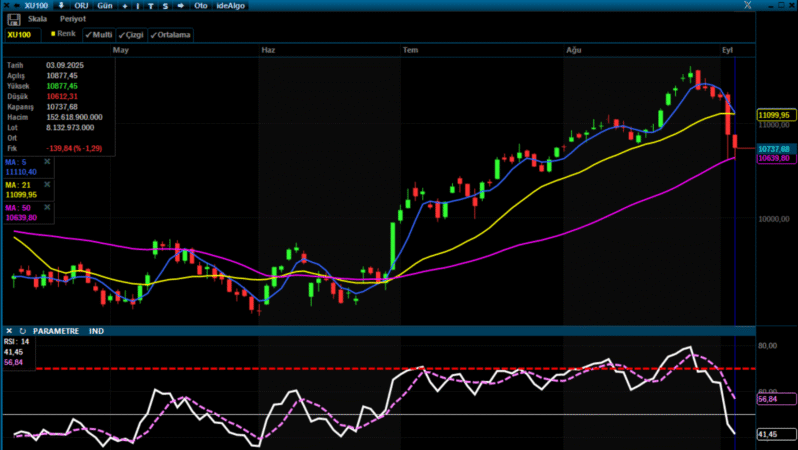The image size is (798, 450).
Task: Open the Oto setting in the title bar
Action: click(200, 5)
